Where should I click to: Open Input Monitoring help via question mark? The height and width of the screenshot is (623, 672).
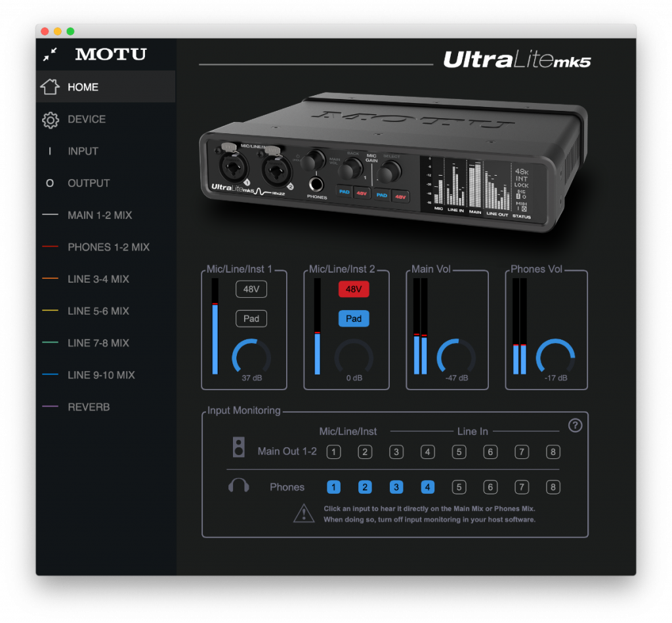[575, 426]
